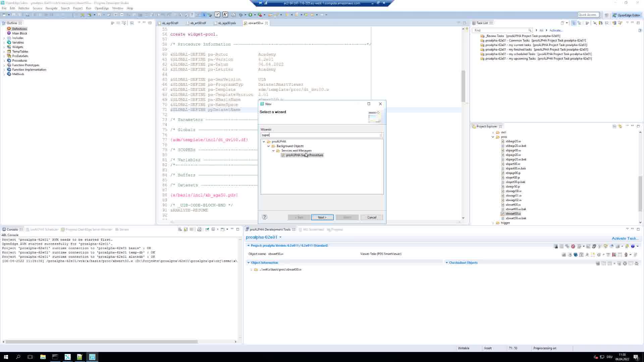Select Main Block in the Outline
The height and width of the screenshot is (362, 644).
pos(19,33)
